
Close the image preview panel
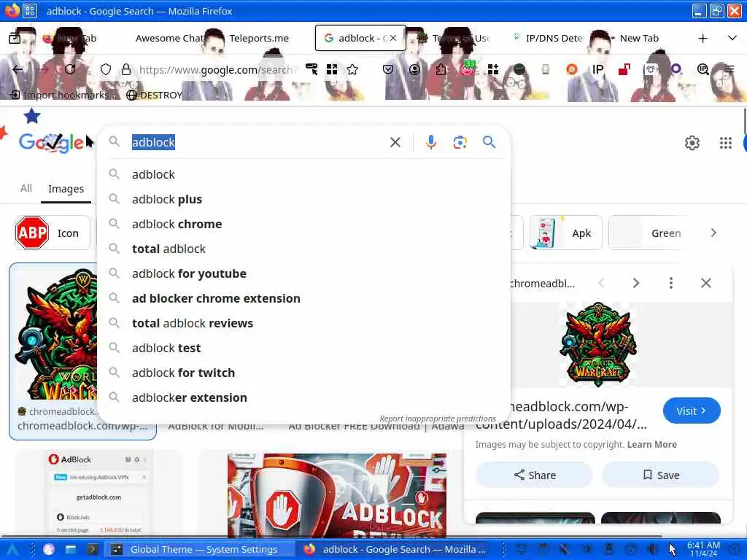click(705, 283)
